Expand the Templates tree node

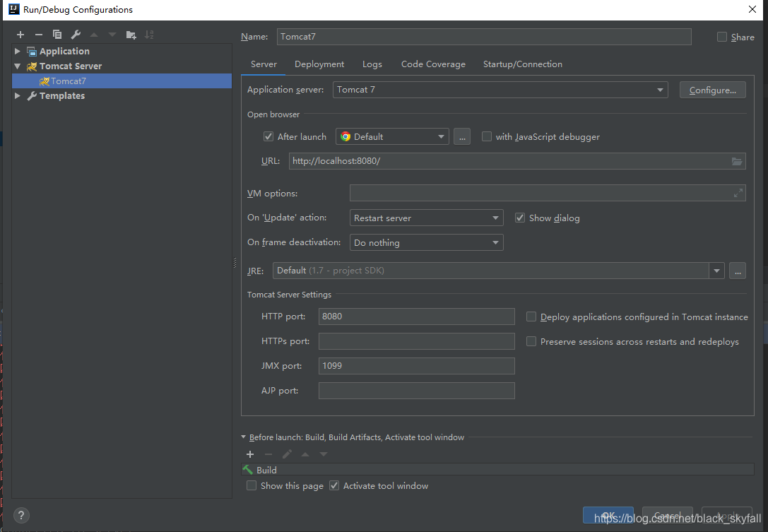coord(17,96)
